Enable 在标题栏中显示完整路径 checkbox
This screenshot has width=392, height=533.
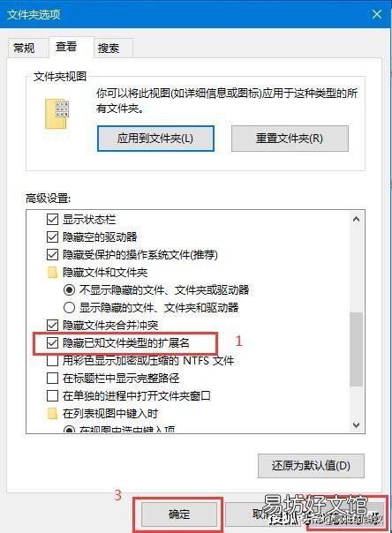[x=52, y=378]
